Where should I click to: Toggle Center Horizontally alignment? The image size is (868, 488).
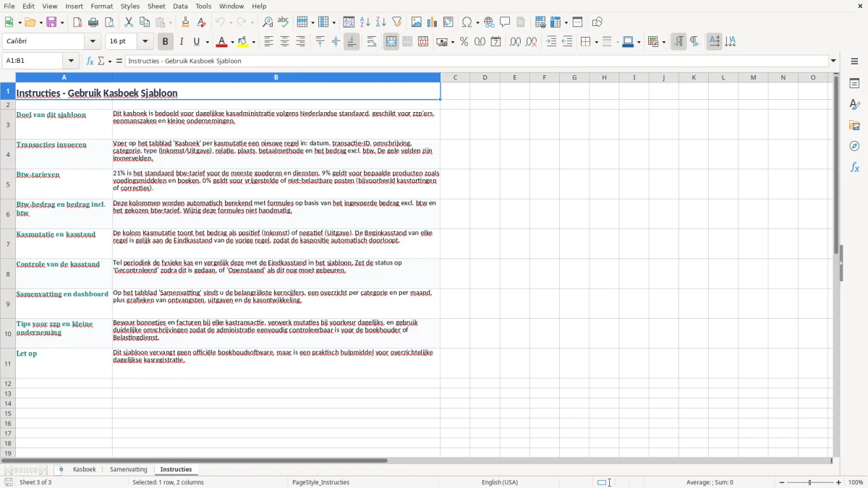click(x=285, y=42)
